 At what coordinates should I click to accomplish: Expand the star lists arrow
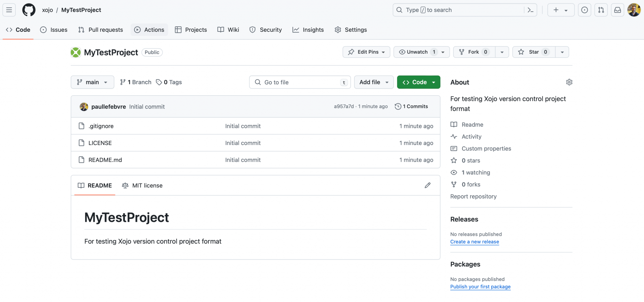(562, 52)
